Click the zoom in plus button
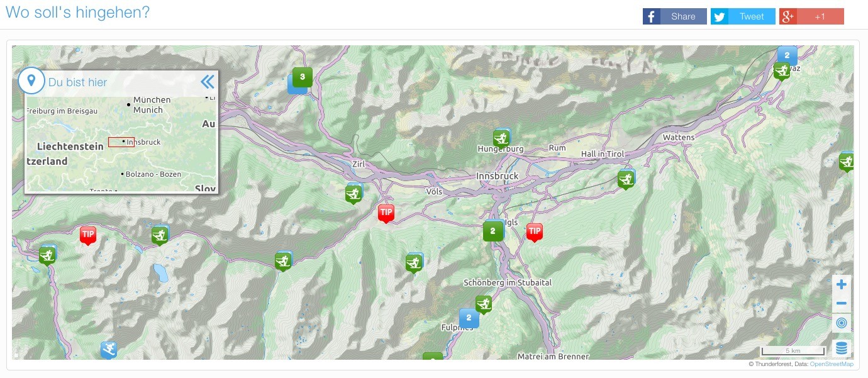 (x=841, y=285)
